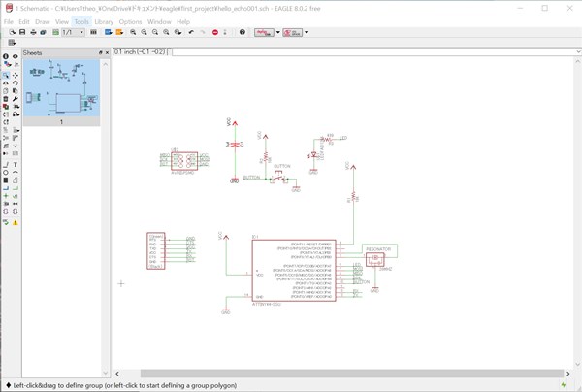The width and height of the screenshot is (582, 392).
Task: Click the greyed Redo arrow
Action: point(203,32)
